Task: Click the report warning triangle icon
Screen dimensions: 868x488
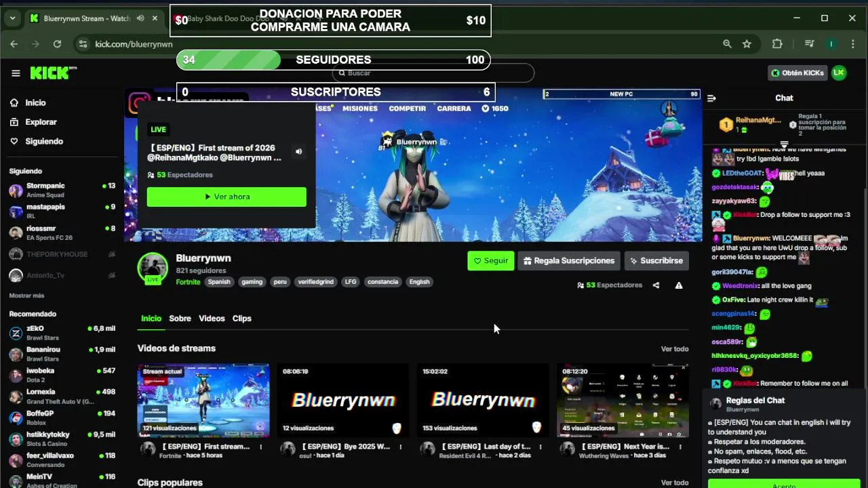Action: pyautogui.click(x=679, y=285)
